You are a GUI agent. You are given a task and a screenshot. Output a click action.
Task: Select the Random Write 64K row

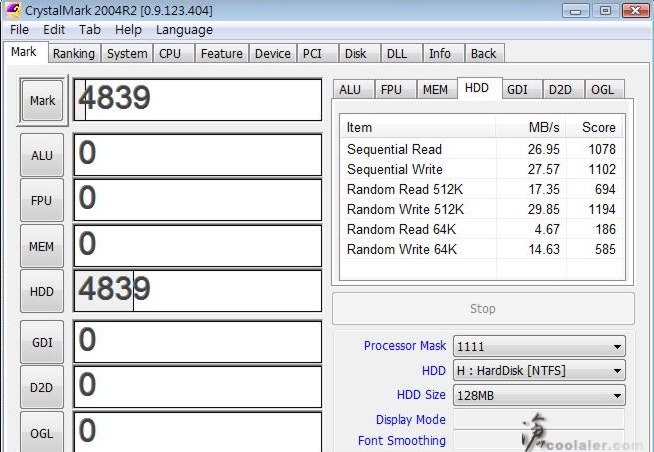click(x=482, y=249)
